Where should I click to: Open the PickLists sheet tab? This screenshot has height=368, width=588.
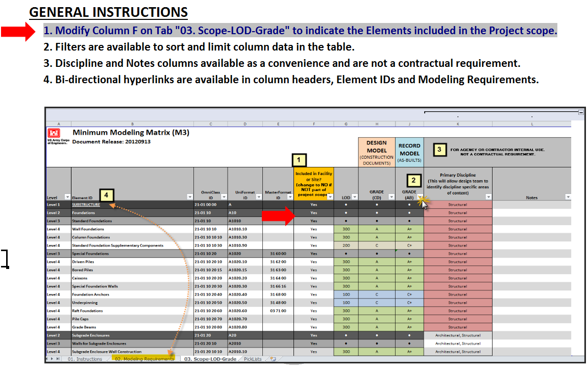point(254,359)
